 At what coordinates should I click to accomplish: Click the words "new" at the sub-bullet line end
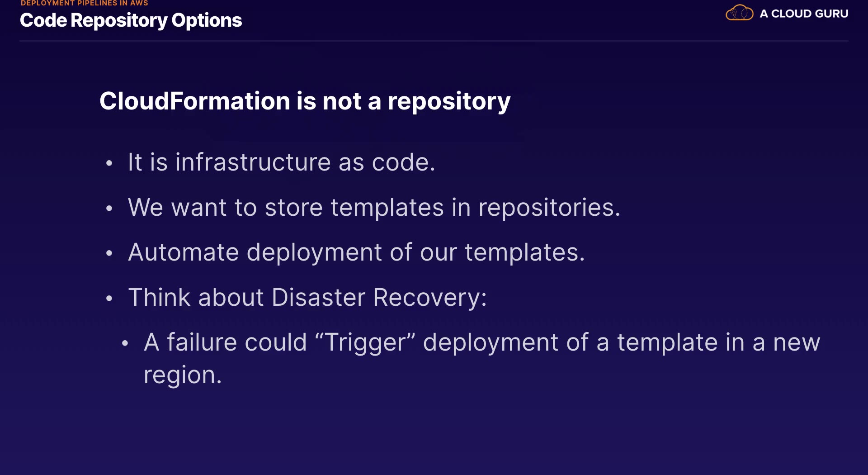pyautogui.click(x=797, y=342)
